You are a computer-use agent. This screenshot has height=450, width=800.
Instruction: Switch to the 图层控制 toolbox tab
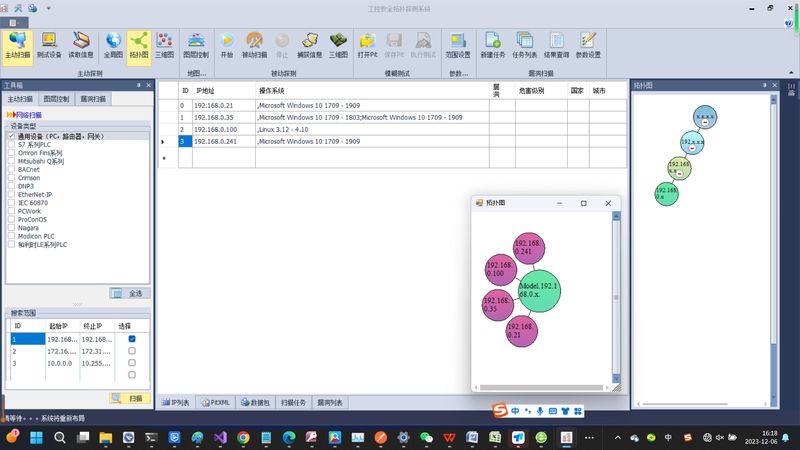(56, 99)
